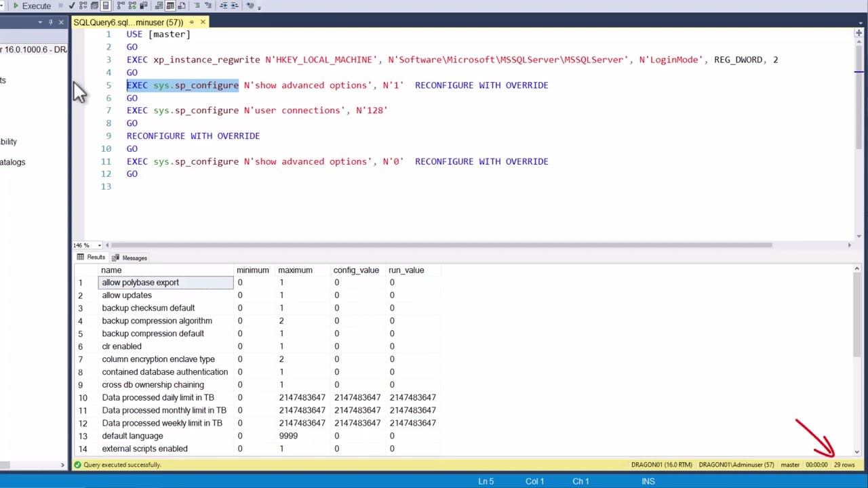Open the toolbar overflow options arrow
This screenshot has width=868, height=488.
(259, 7)
